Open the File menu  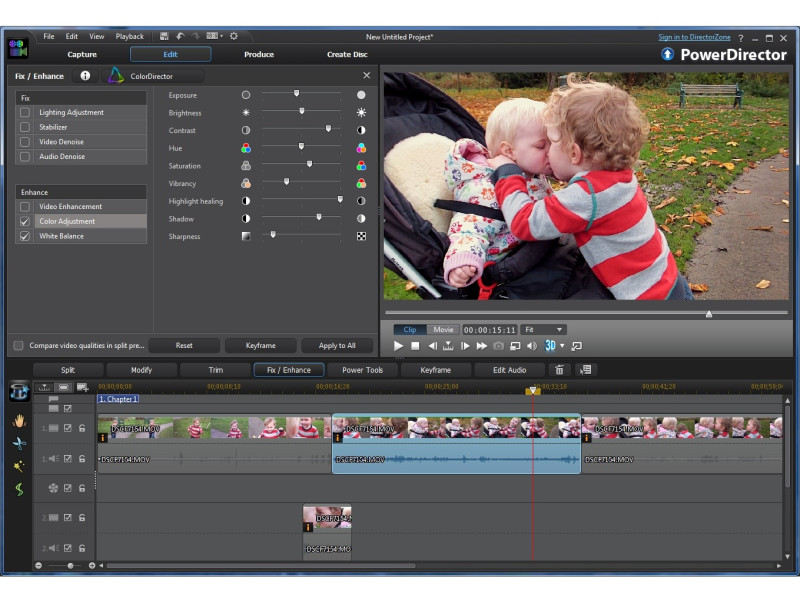48,36
